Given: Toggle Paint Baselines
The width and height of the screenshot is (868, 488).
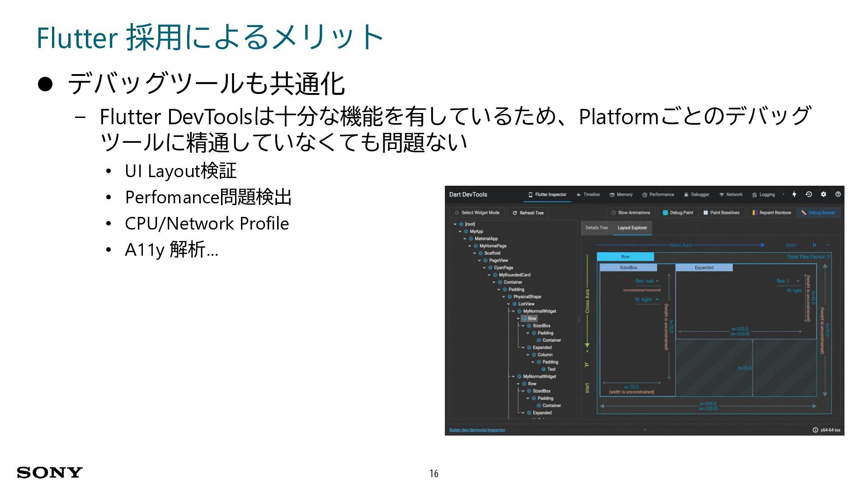Looking at the screenshot, I should click(721, 213).
